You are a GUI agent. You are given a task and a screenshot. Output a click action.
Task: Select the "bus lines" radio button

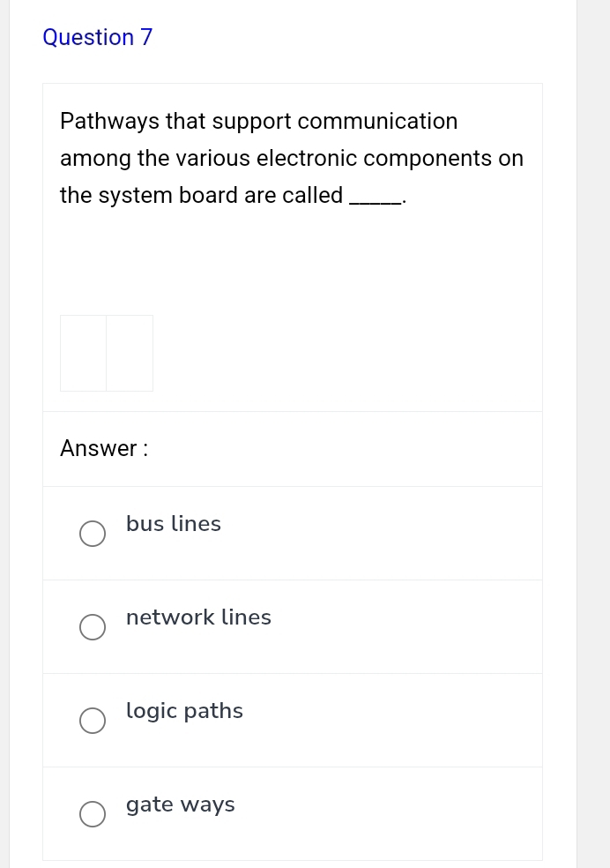point(93,534)
